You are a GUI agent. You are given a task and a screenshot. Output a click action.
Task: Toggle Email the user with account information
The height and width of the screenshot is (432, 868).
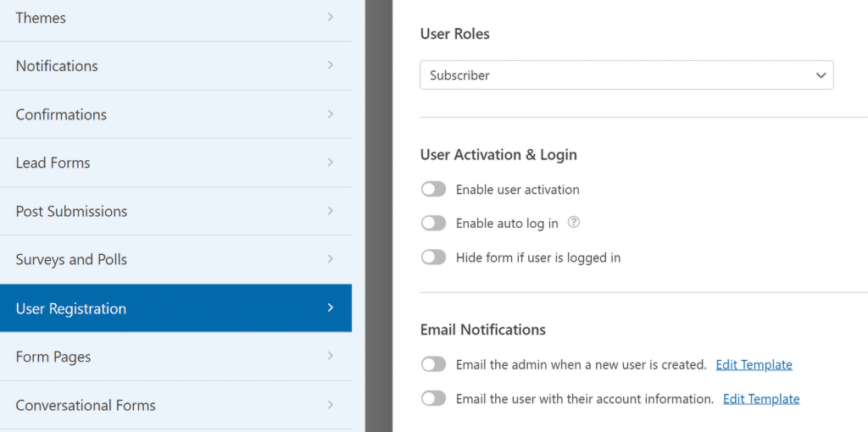433,398
